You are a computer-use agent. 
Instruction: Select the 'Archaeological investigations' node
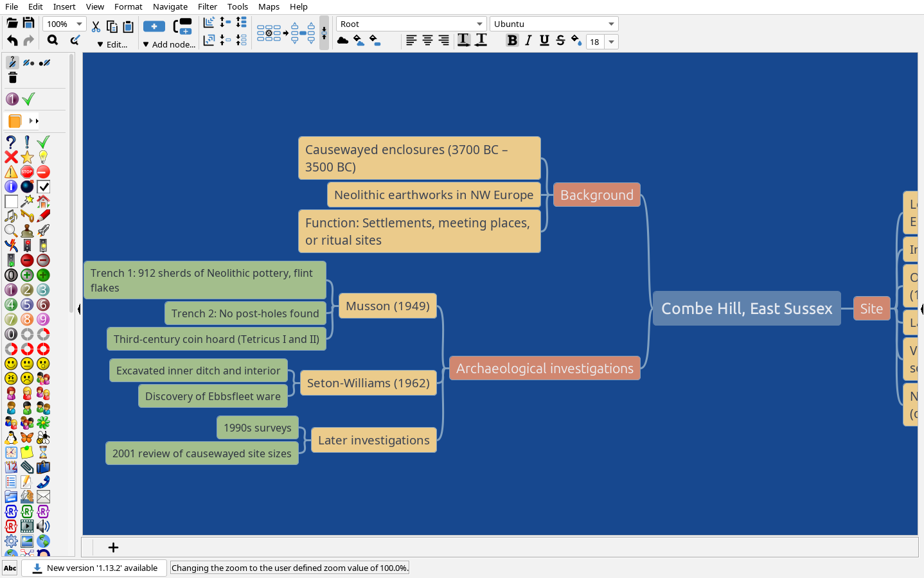[544, 369]
